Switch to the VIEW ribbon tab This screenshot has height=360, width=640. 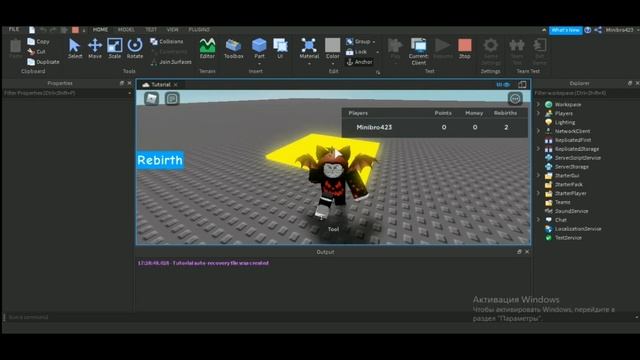click(172, 29)
